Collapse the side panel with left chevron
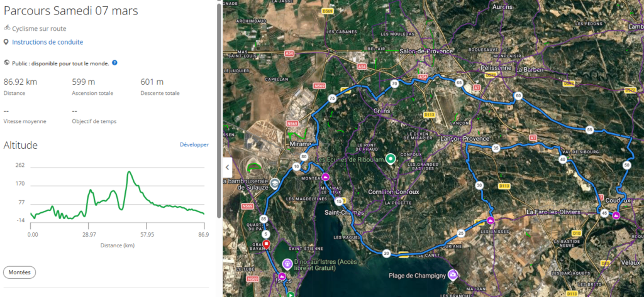 [228, 167]
